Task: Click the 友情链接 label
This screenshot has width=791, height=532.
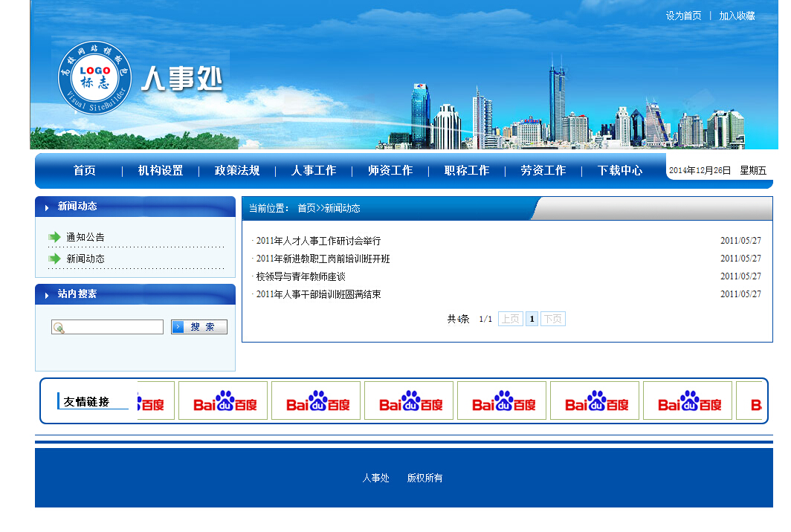Action: pyautogui.click(x=86, y=401)
